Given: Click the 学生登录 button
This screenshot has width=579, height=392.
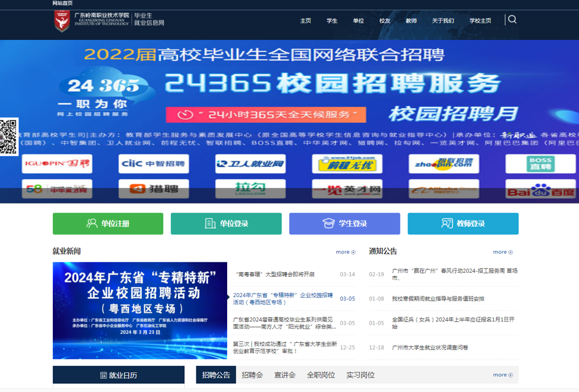Looking at the screenshot, I should point(344,224).
